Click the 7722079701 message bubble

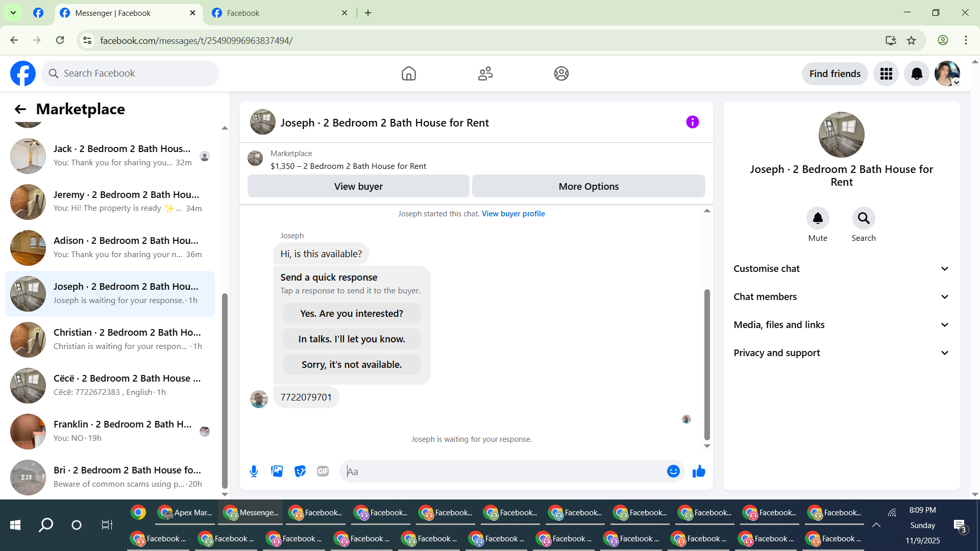(x=306, y=397)
